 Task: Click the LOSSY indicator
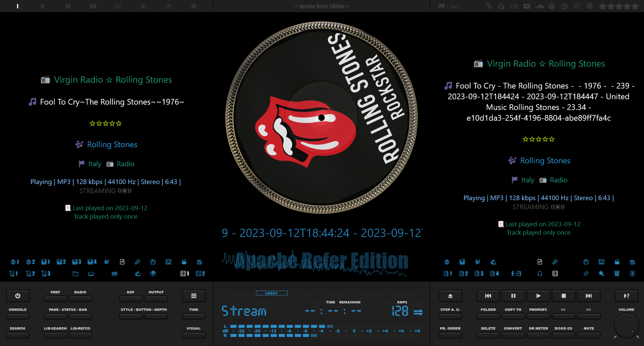click(272, 293)
